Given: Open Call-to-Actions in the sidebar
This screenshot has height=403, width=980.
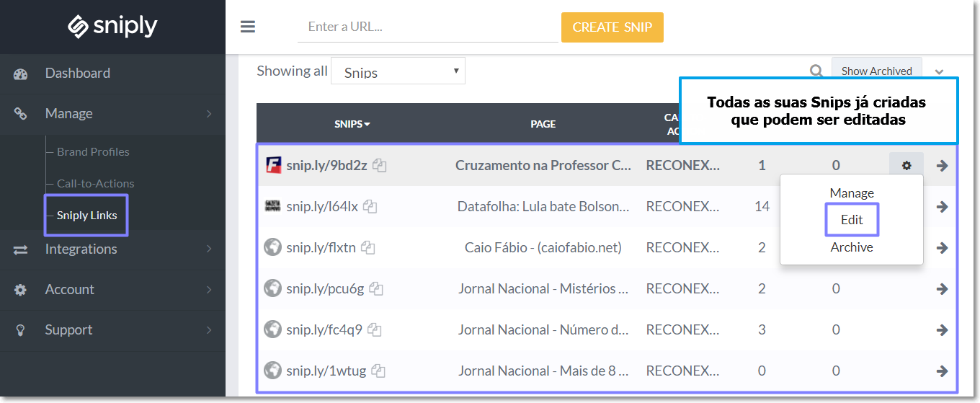Looking at the screenshot, I should 96,184.
